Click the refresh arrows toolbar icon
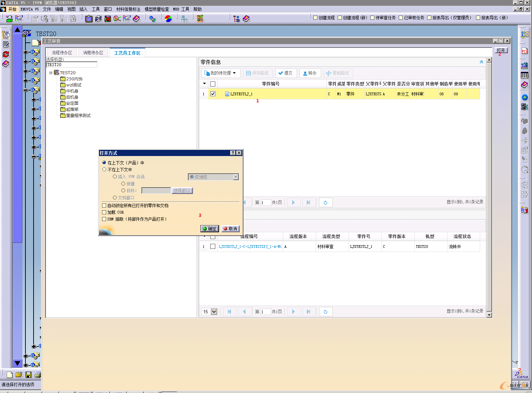 point(98,19)
